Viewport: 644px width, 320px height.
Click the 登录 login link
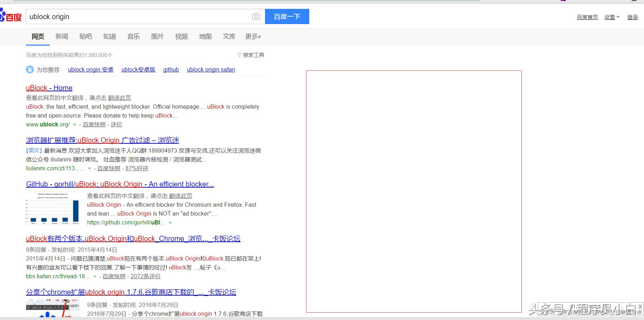coord(632,17)
